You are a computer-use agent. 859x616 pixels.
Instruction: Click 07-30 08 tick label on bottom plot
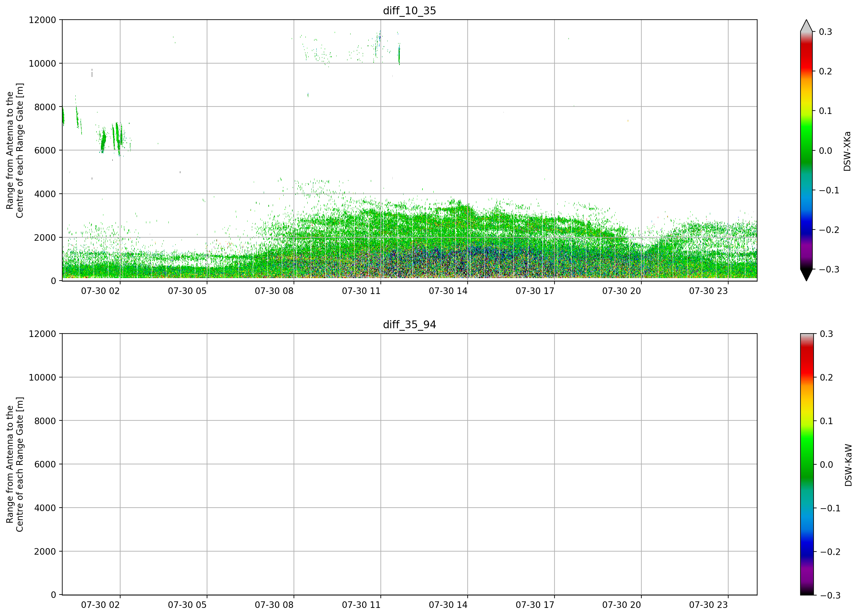274,605
